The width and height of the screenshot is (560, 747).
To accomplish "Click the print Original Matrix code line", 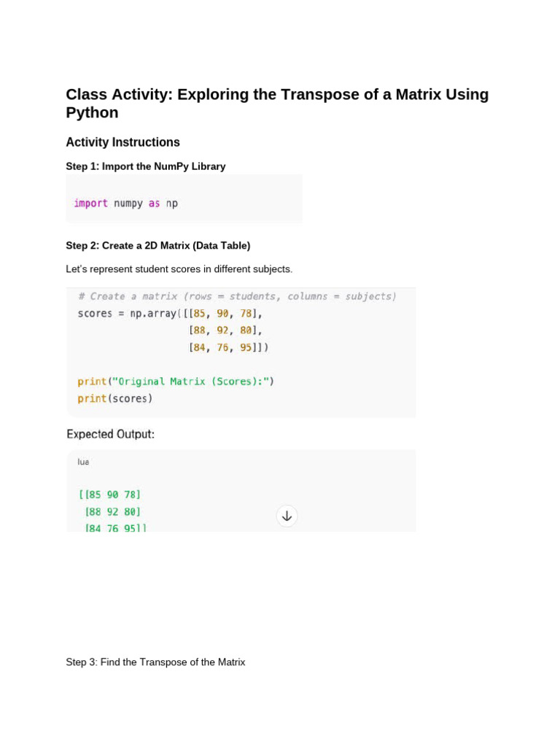I will coord(176,382).
